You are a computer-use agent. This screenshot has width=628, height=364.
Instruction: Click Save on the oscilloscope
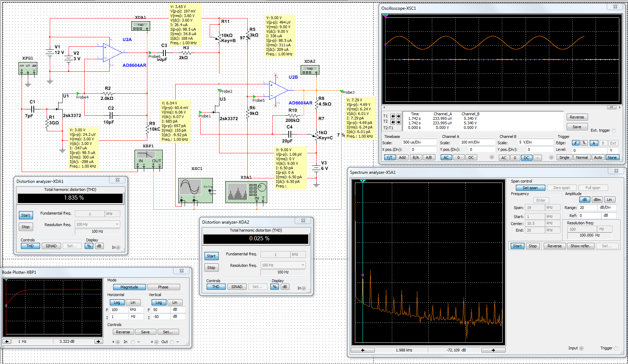(577, 127)
